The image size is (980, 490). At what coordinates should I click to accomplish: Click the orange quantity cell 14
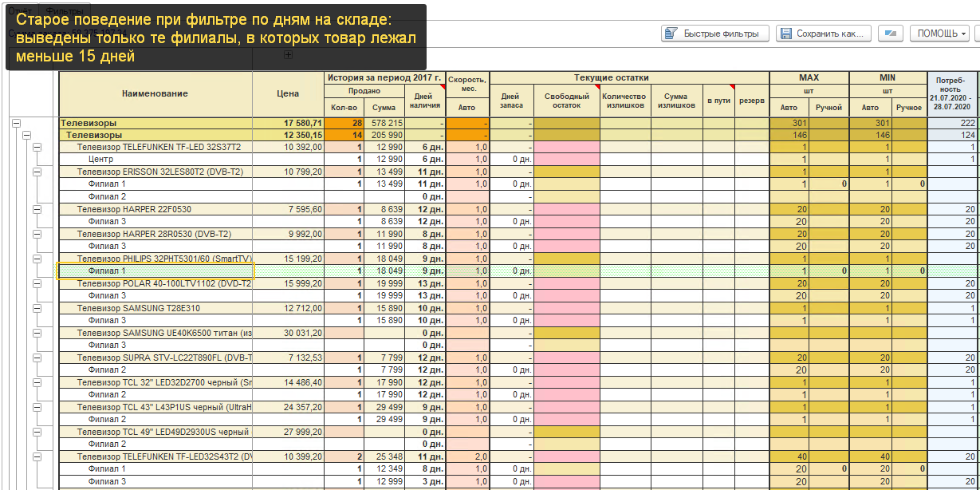coord(344,136)
